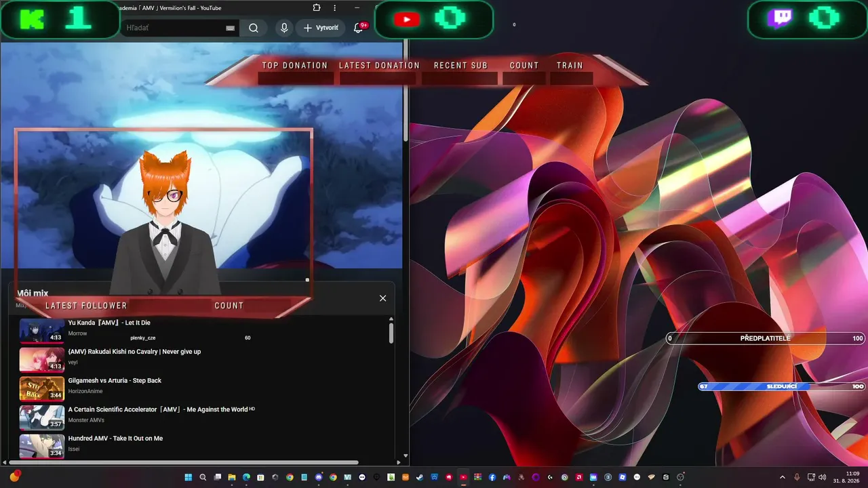The image size is (868, 488).
Task: Open Discord from the taskbar
Action: [319, 477]
